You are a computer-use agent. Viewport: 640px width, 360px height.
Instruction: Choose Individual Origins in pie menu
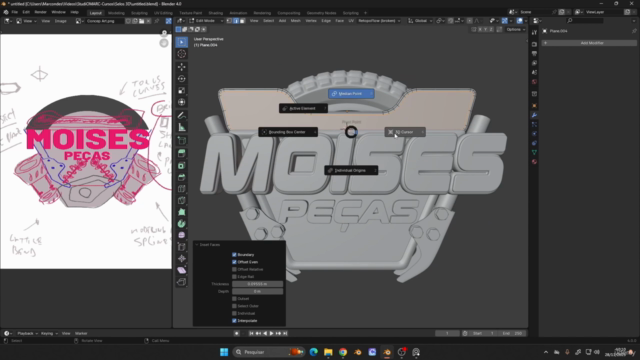click(x=351, y=170)
